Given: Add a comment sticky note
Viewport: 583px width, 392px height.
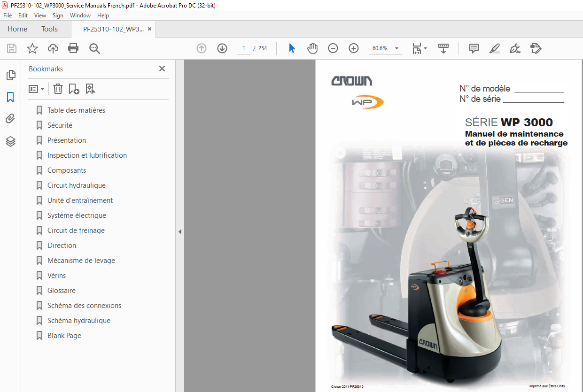Looking at the screenshot, I should click(474, 48).
